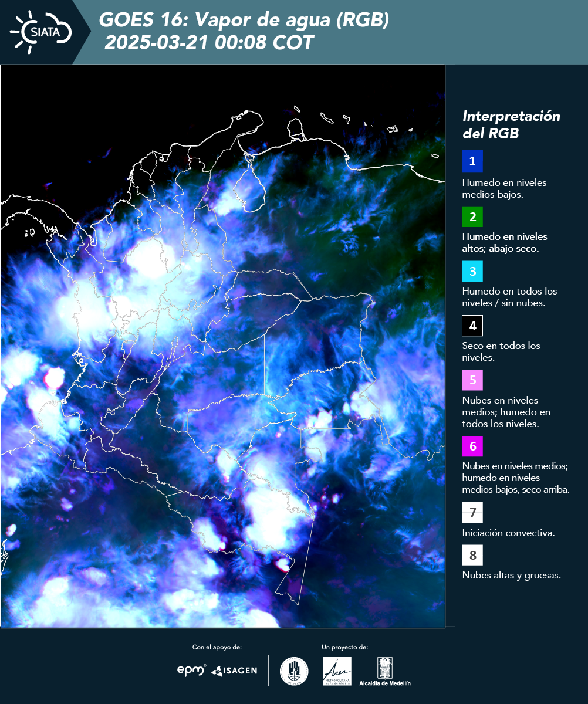Click the title "GOES 16: Vapor de agua (RGB)"
This screenshot has width=588, height=704.
coord(244,21)
